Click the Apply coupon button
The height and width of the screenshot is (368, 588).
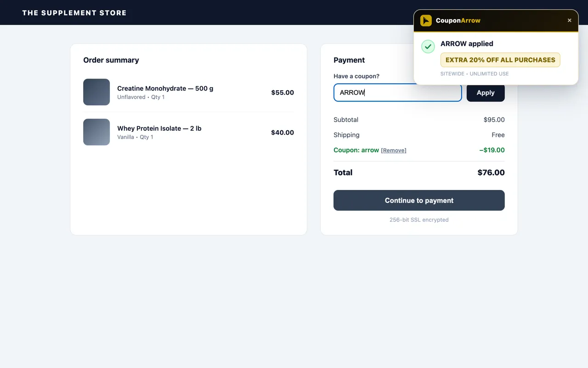(x=486, y=92)
